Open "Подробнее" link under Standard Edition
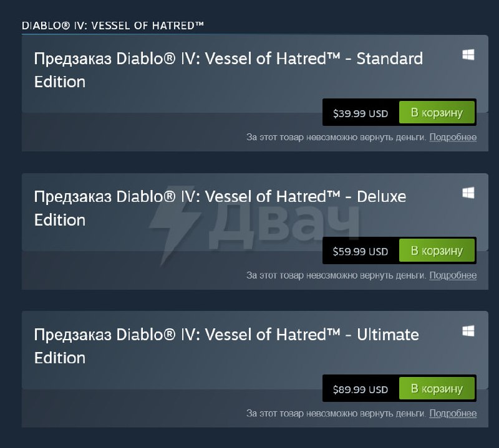Screen dimensions: 499x448 (x=453, y=137)
